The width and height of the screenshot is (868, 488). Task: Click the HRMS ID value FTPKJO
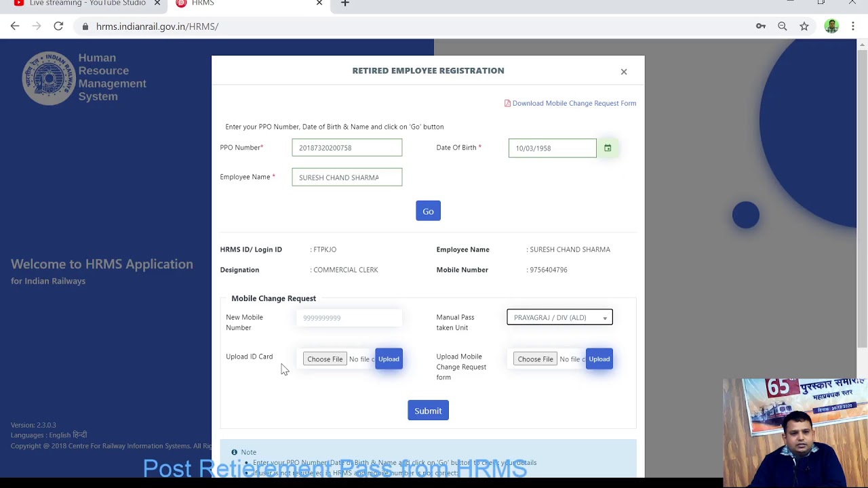click(x=325, y=249)
